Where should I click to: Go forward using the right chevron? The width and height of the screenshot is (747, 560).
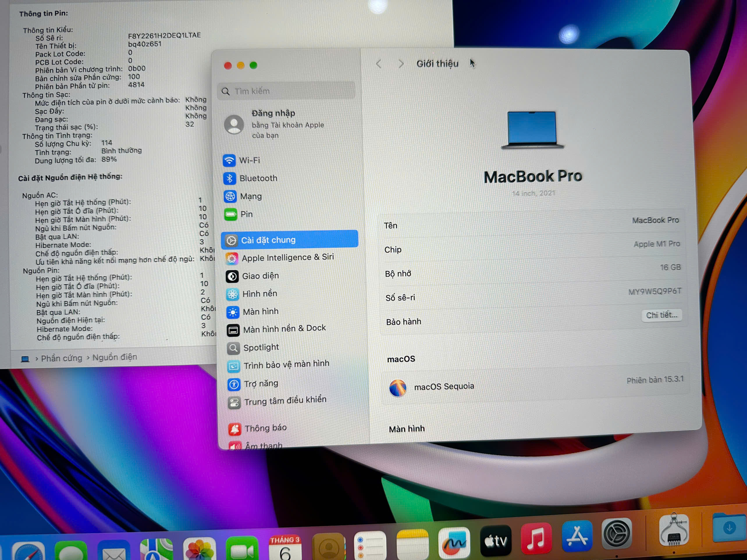tap(401, 64)
